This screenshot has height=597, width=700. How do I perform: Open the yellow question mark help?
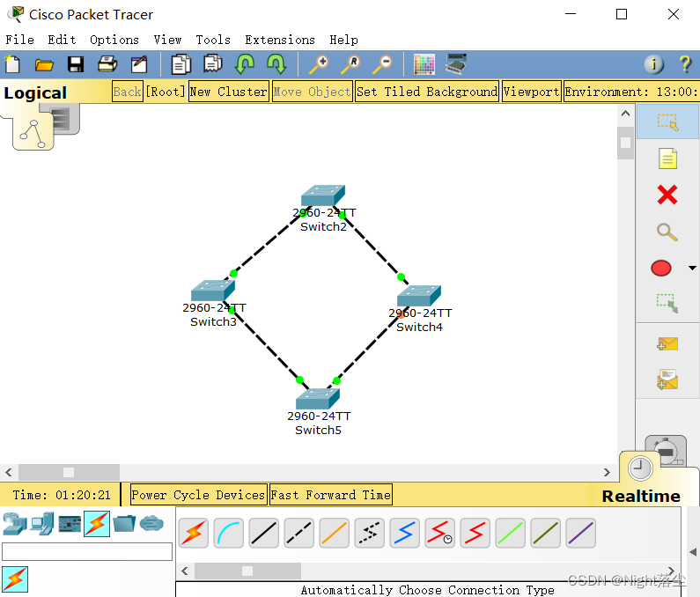(x=686, y=64)
